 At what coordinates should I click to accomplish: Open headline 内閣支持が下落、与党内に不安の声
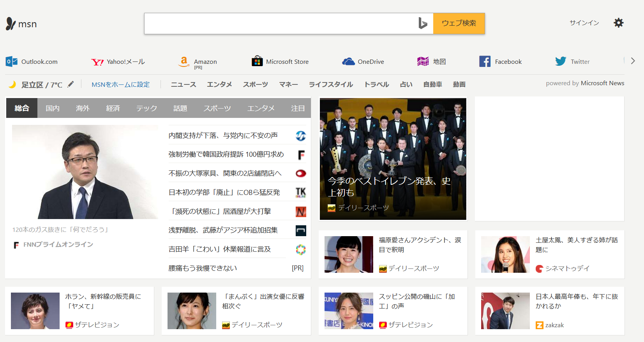click(223, 135)
